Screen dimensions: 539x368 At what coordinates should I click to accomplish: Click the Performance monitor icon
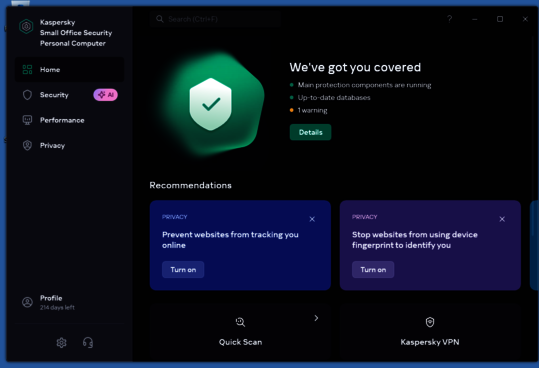(x=28, y=120)
